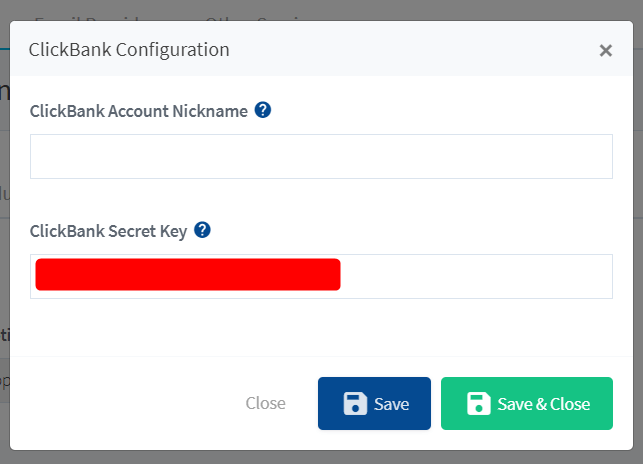Click the dialog footer area left of Close

point(123,404)
